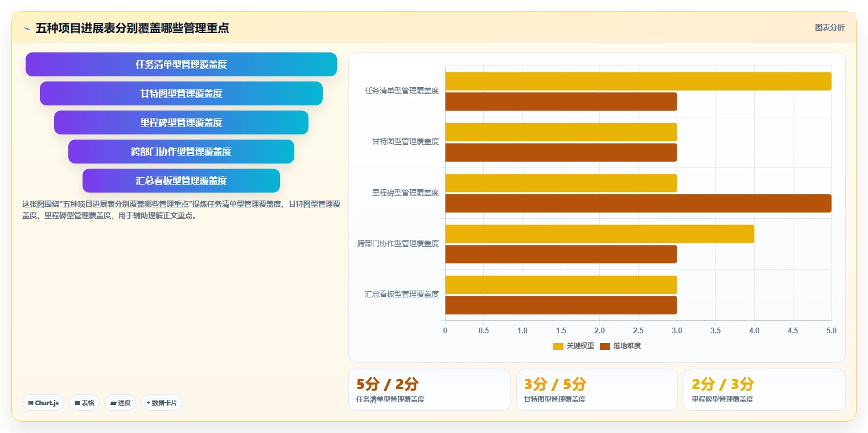Select the 里程碑型管理覆盖度 funnel bar
This screenshot has height=433, width=868.
pyautogui.click(x=181, y=122)
